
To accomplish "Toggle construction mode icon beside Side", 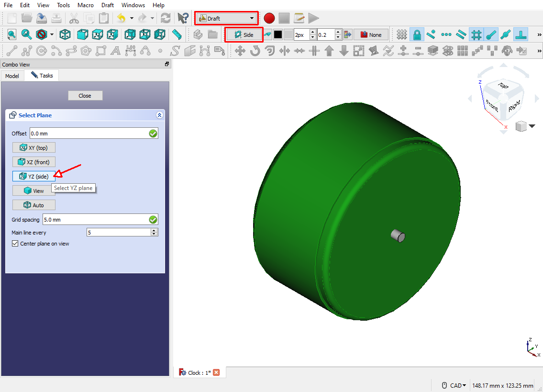I will pyautogui.click(x=268, y=34).
